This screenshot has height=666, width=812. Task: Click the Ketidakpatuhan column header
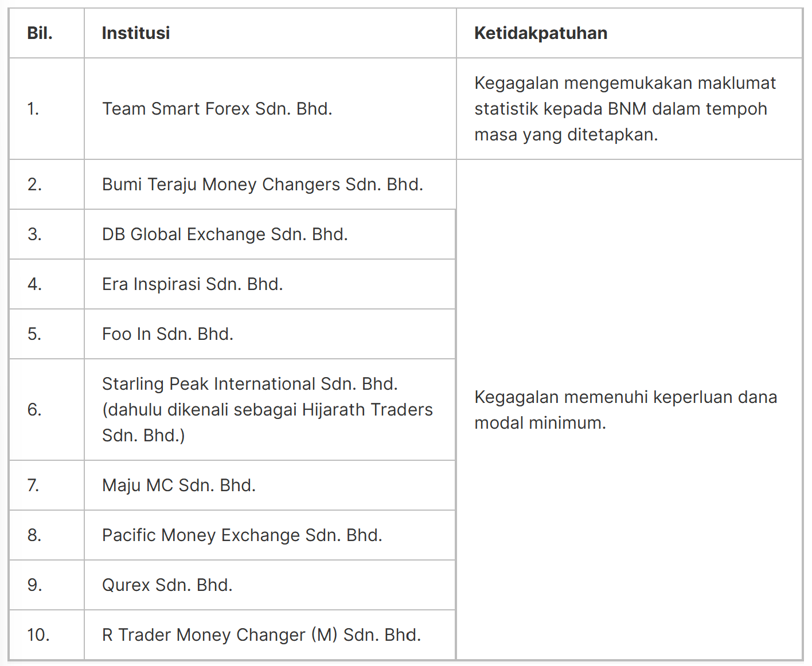click(x=541, y=33)
